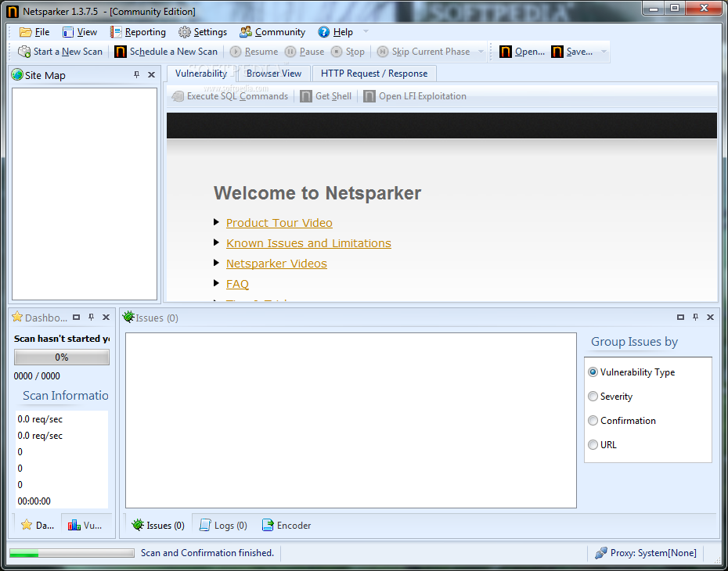Open the File menu
728x571 pixels.
coord(34,32)
